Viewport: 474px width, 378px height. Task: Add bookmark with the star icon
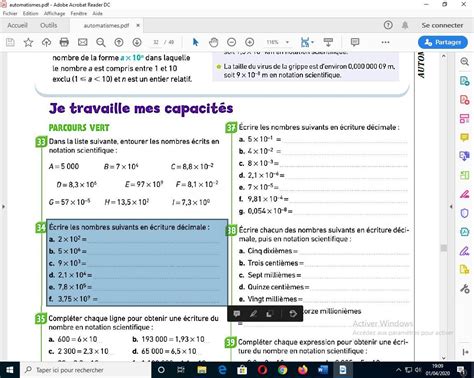(28, 42)
